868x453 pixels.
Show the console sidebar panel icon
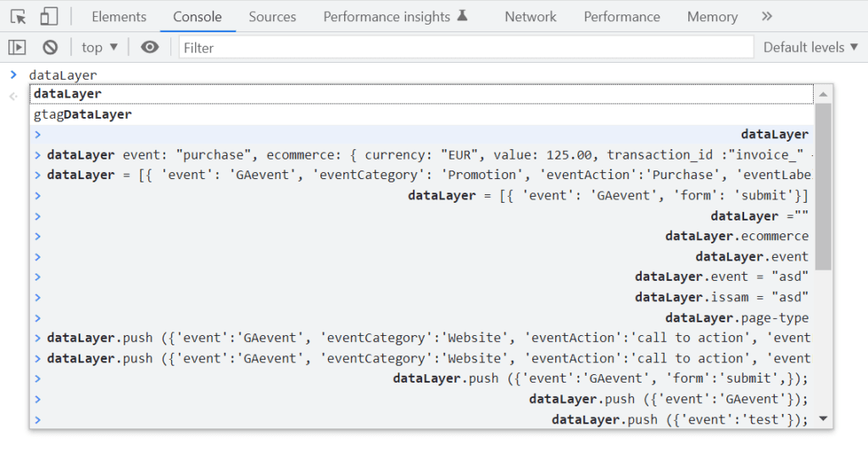[x=17, y=48]
